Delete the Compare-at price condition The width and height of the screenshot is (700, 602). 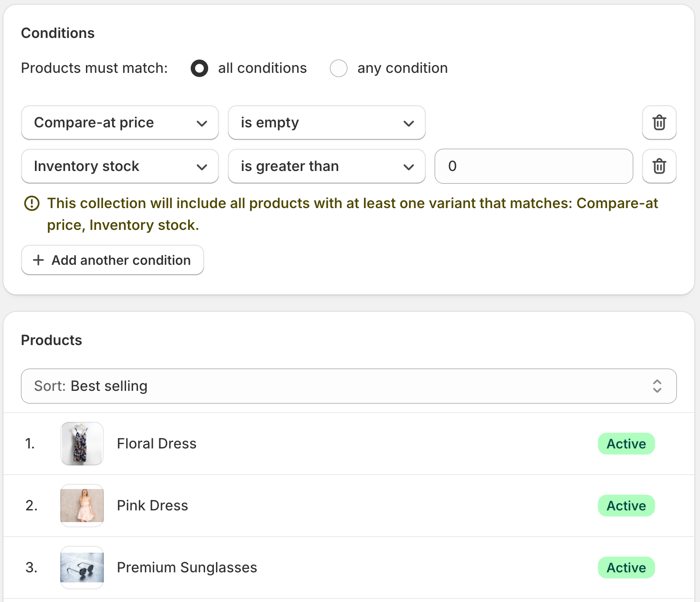[x=659, y=123]
